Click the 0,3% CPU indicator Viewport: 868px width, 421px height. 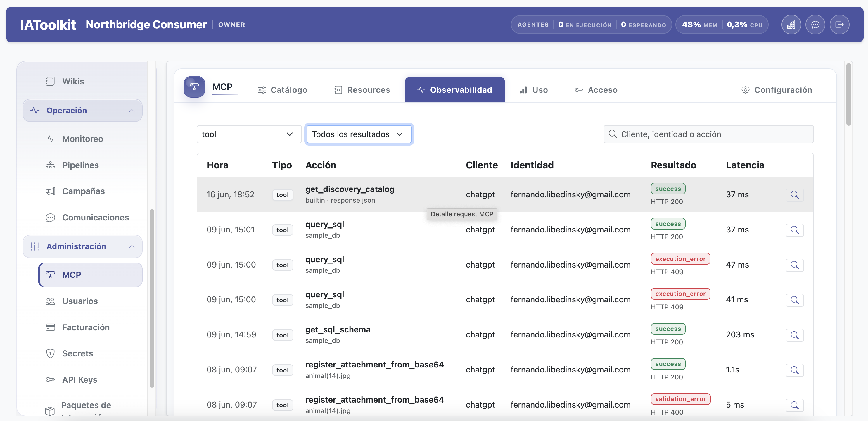(744, 25)
